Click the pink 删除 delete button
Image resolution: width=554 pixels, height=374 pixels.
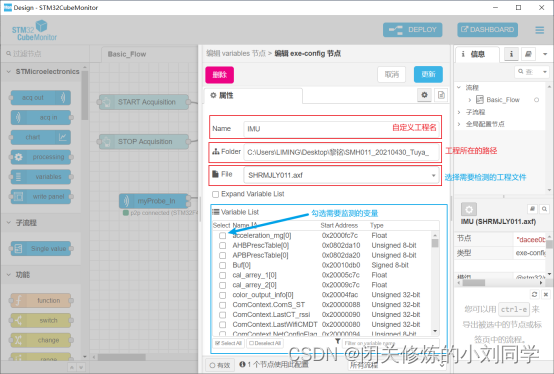click(x=219, y=75)
